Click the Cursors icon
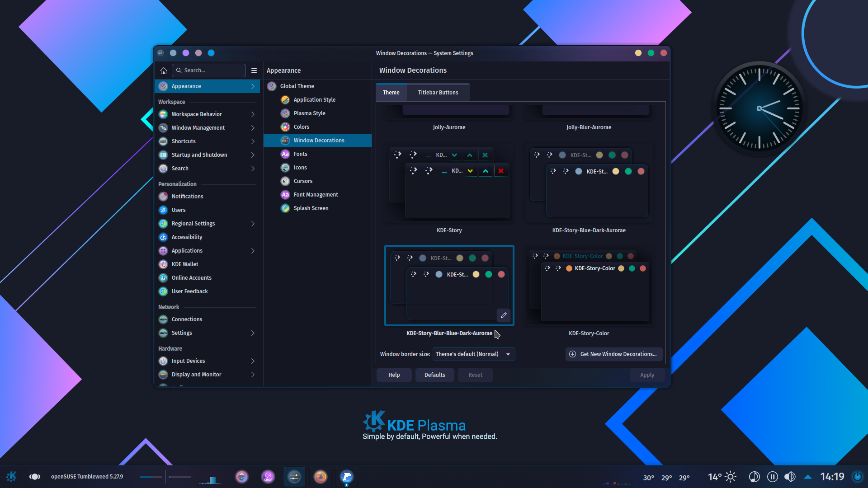Image resolution: width=868 pixels, height=488 pixels. click(285, 181)
